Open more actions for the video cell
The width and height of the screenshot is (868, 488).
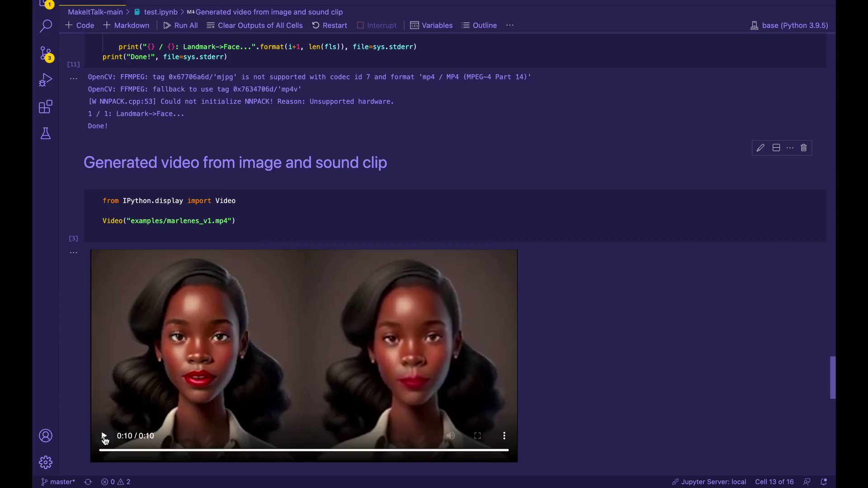[790, 148]
